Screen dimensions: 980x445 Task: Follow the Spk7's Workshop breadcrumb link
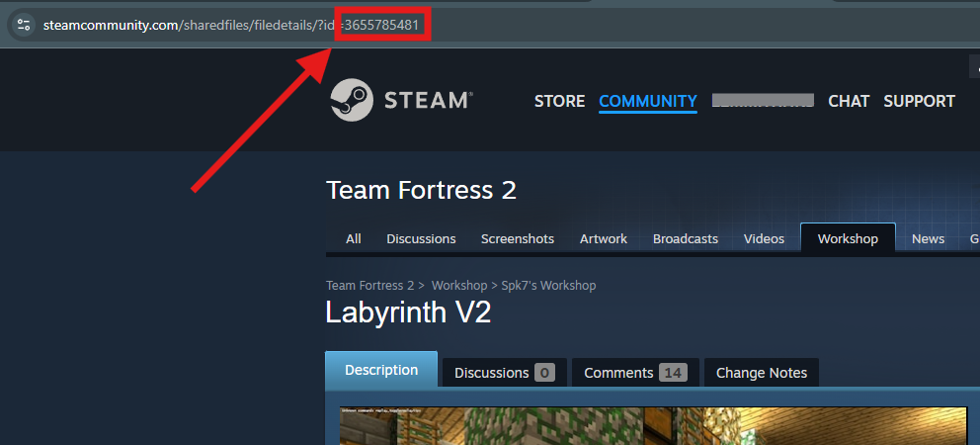tap(549, 286)
